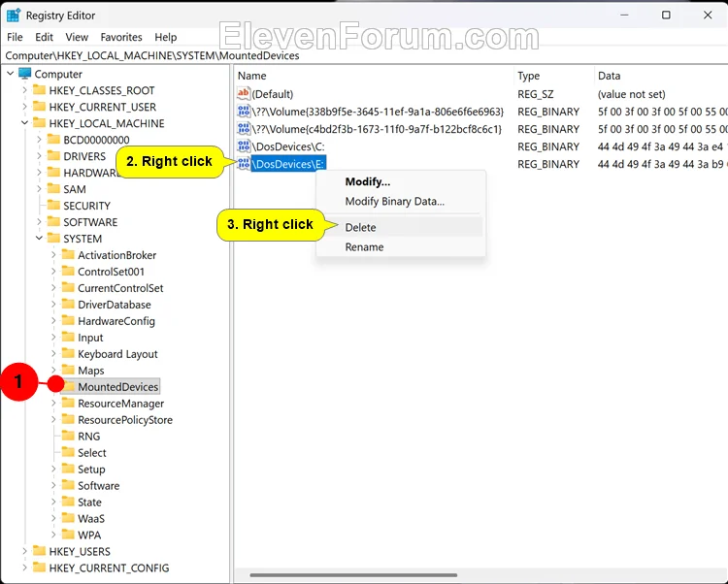Expand the Setup key chevron
The width and height of the screenshot is (728, 584).
click(x=53, y=469)
